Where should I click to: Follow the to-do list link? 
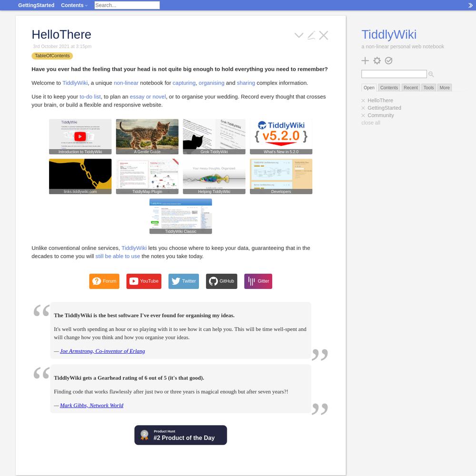pyautogui.click(x=90, y=97)
